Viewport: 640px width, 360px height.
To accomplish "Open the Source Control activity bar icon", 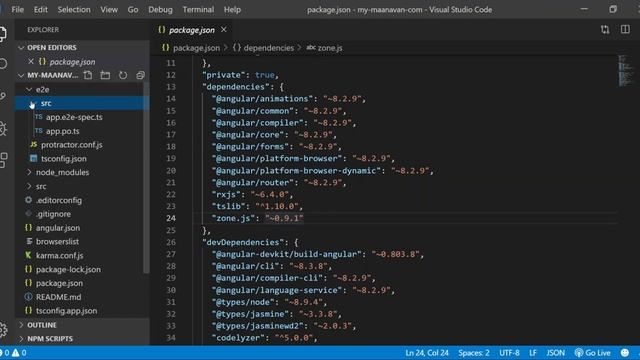I will pos(3,96).
